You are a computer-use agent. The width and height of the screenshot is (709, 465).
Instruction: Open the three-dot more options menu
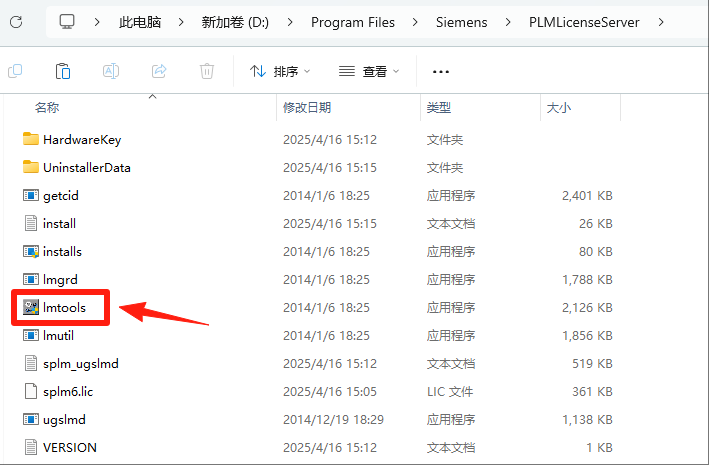pos(441,71)
